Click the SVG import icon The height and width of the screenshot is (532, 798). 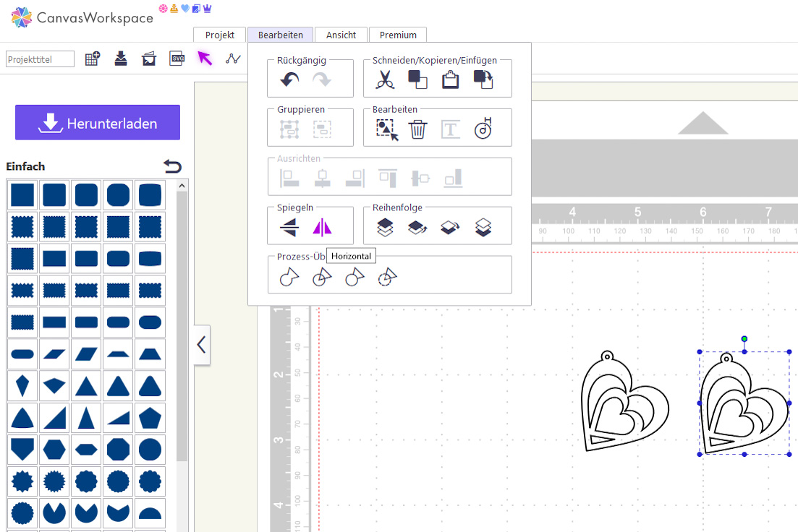pyautogui.click(x=177, y=59)
